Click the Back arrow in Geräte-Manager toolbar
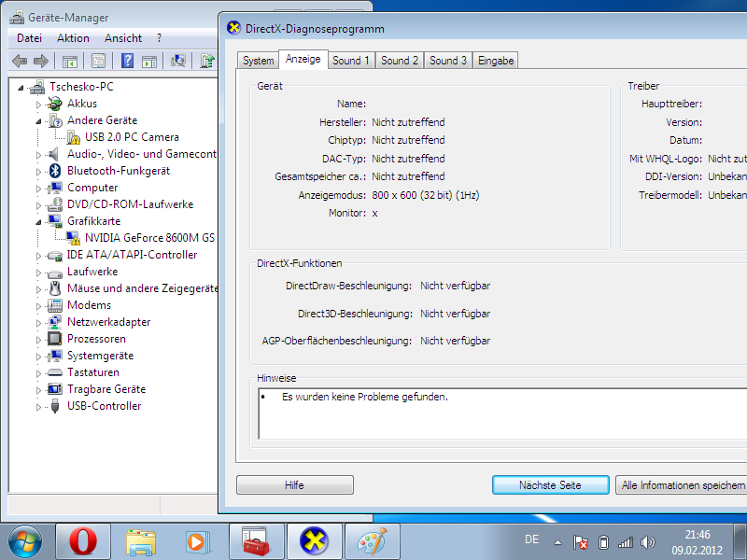 20,61
